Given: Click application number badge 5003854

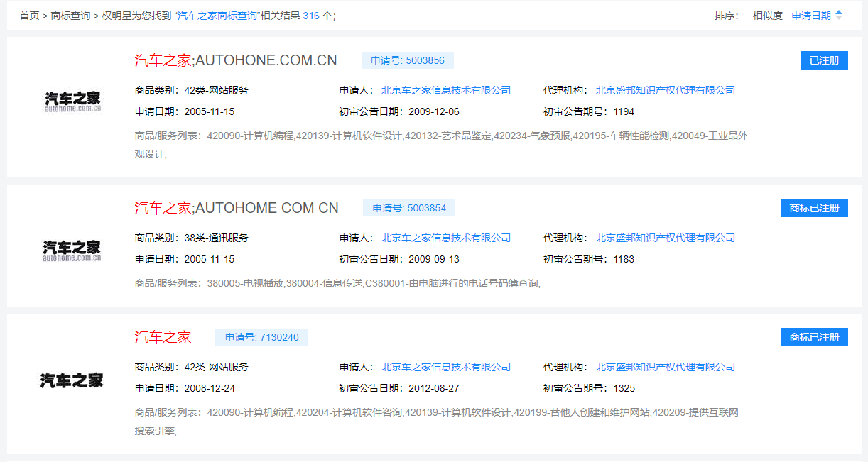Looking at the screenshot, I should point(409,208).
